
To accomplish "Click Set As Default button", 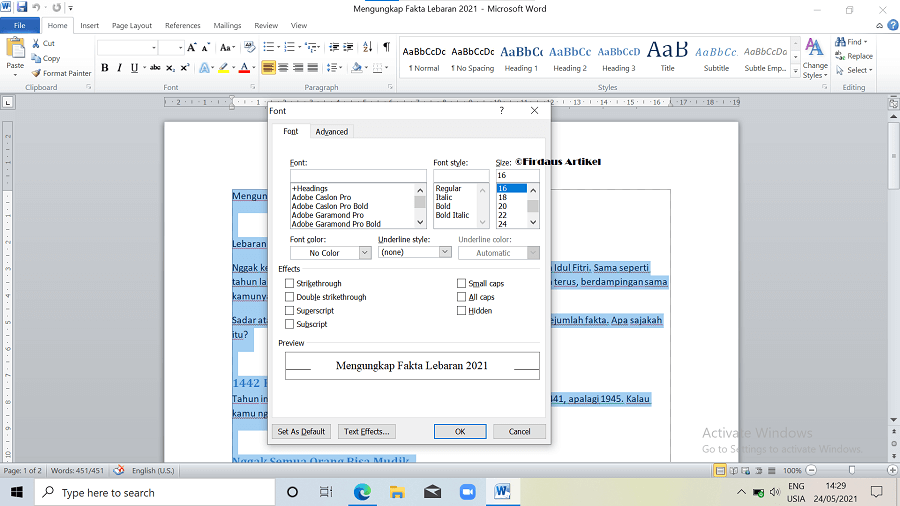I will point(301,431).
